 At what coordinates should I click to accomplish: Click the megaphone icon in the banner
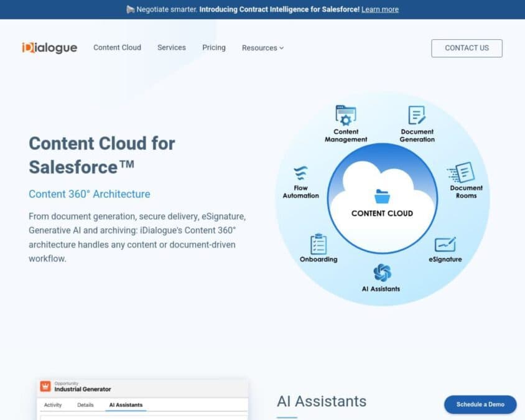click(130, 9)
